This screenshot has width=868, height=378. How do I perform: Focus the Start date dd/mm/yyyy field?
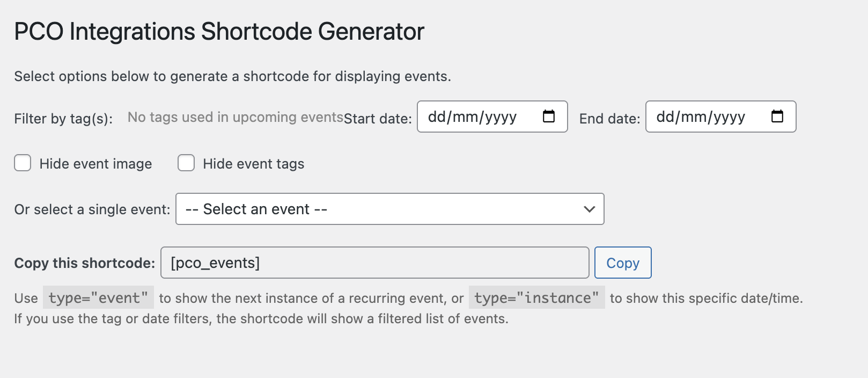[x=492, y=117]
